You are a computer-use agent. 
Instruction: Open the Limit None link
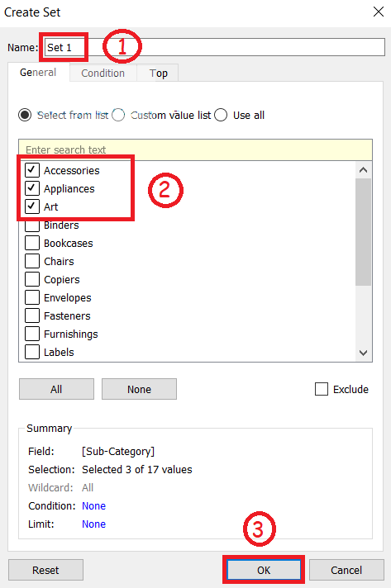click(x=93, y=524)
